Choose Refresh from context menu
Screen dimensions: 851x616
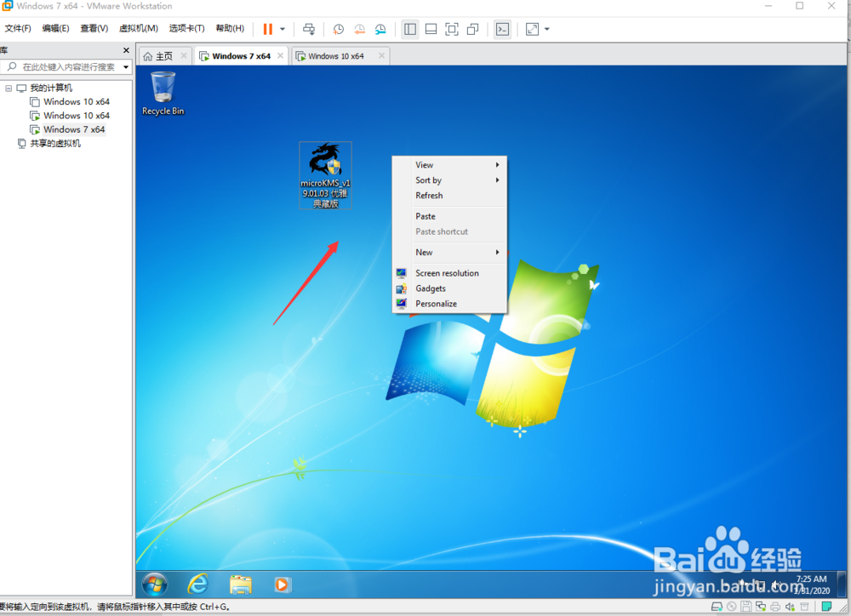(x=449, y=195)
